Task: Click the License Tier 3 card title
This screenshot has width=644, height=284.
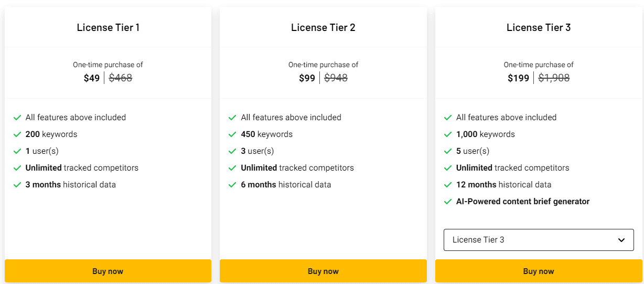Action: (x=539, y=27)
